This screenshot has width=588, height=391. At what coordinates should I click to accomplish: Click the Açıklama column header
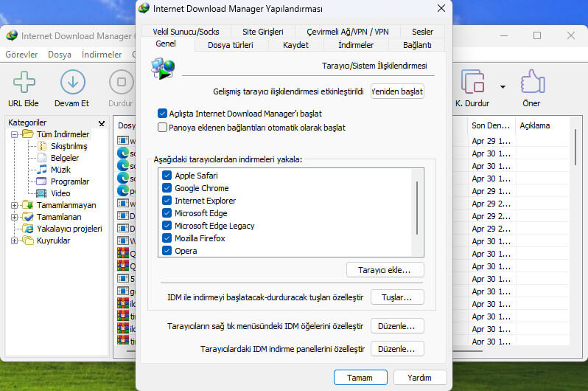click(542, 125)
